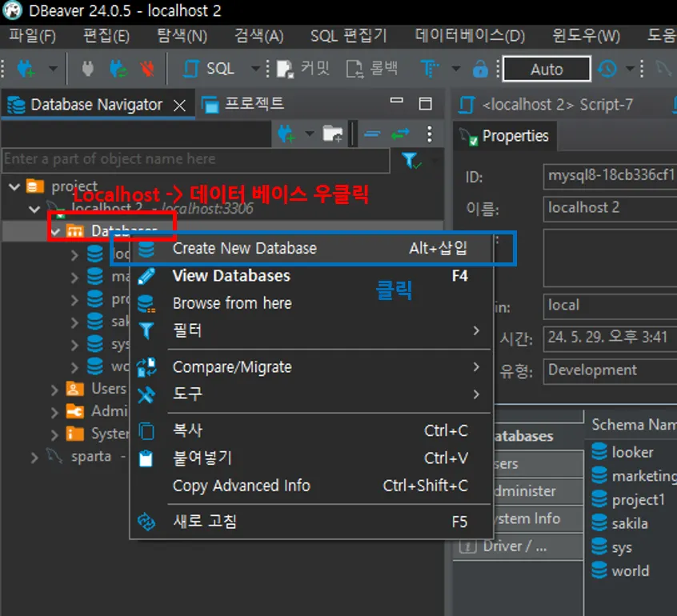
Task: Click the object name filter input field
Action: [x=195, y=160]
